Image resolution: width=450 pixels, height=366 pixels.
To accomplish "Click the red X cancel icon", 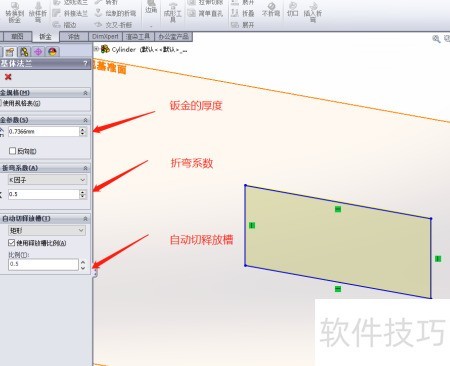I will click(x=8, y=77).
